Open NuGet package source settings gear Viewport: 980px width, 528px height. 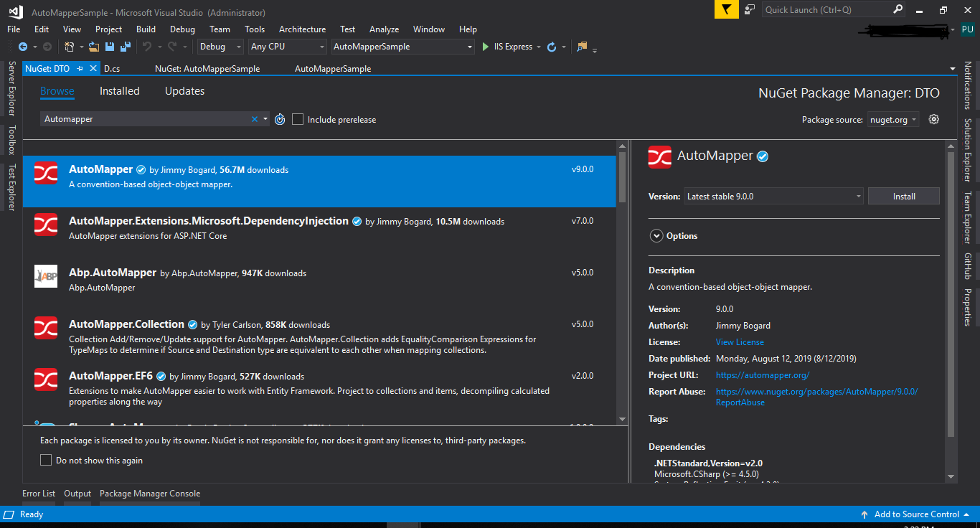point(933,119)
